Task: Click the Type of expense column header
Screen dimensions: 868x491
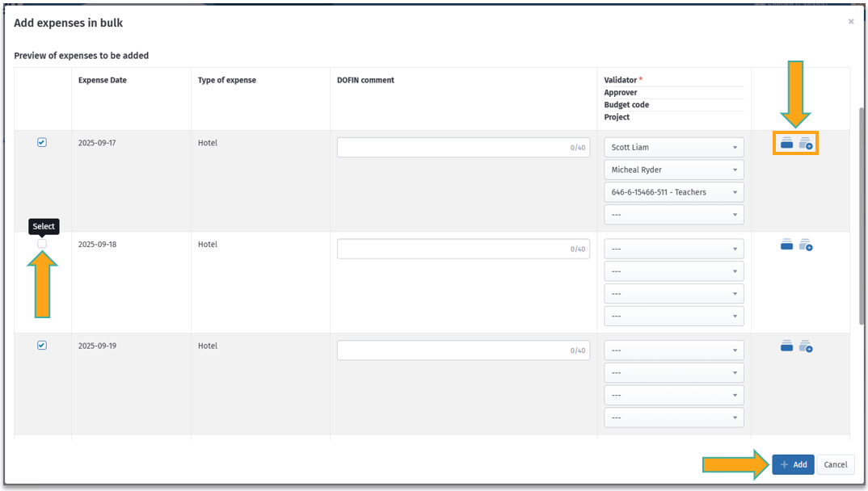Action: (227, 80)
